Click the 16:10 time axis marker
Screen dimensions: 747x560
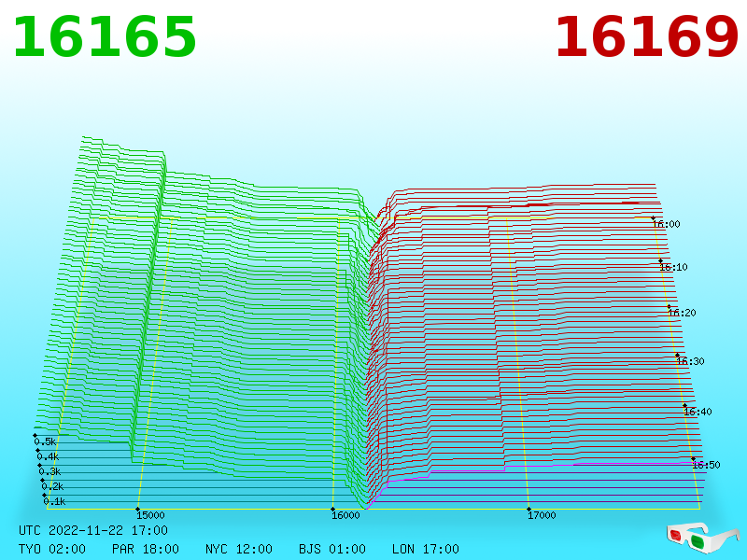[673, 267]
